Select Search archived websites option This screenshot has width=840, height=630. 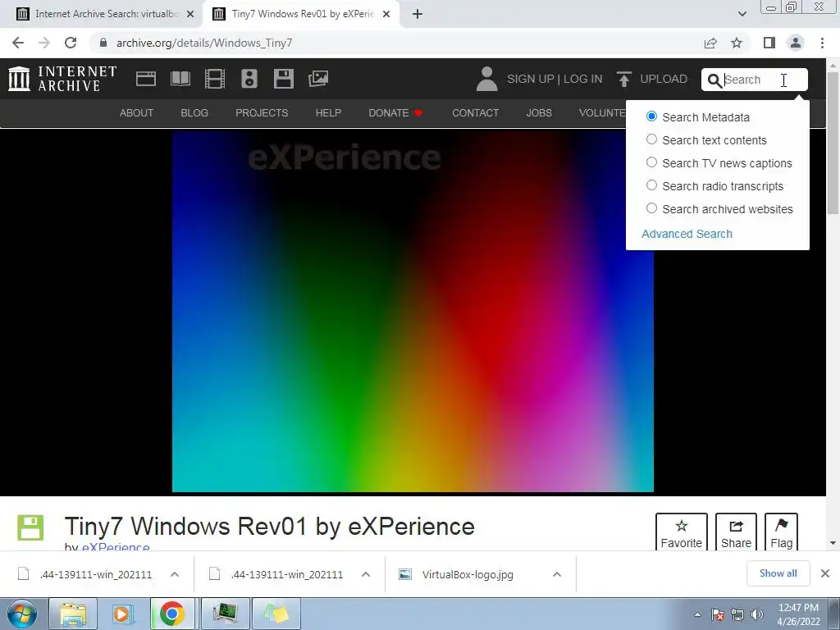click(x=651, y=208)
